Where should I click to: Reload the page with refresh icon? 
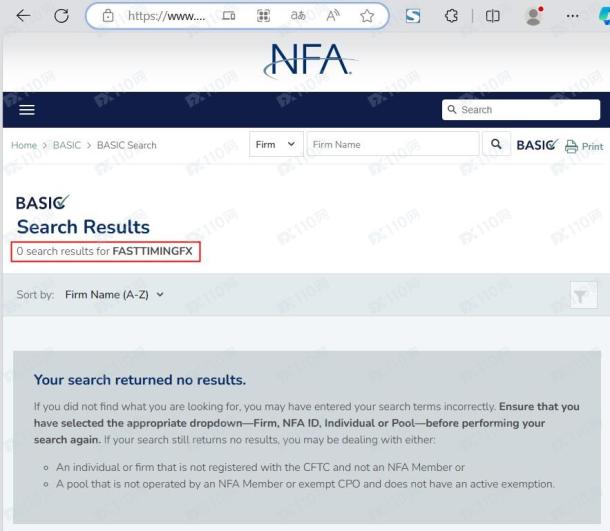point(61,16)
